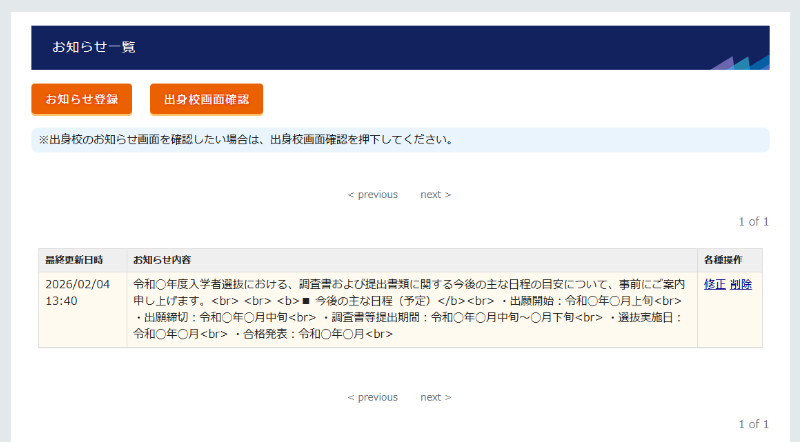Click the 最終更新日時 column header
The height and width of the screenshot is (442, 800).
74,260
